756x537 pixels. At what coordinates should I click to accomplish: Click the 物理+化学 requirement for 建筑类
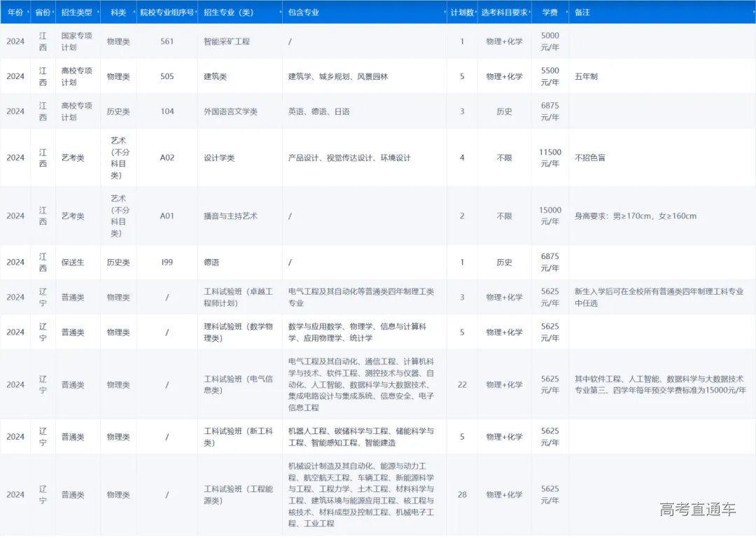click(x=505, y=76)
